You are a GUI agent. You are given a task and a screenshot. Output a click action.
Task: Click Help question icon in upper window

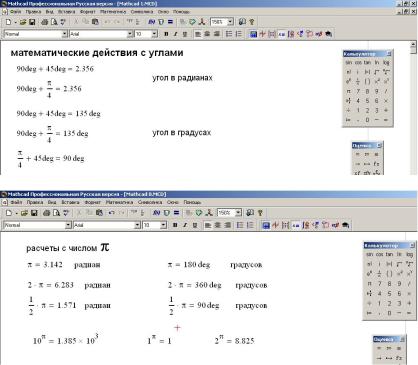pos(252,22)
